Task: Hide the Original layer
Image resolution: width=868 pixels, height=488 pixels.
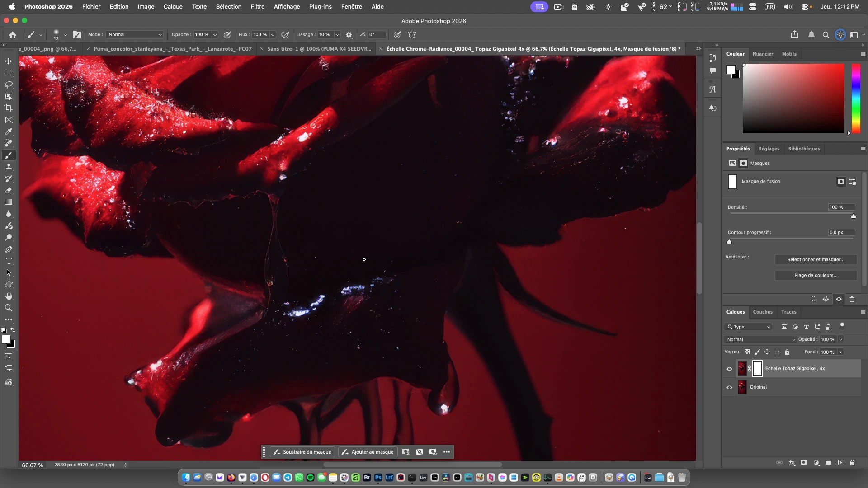Action: (x=729, y=387)
